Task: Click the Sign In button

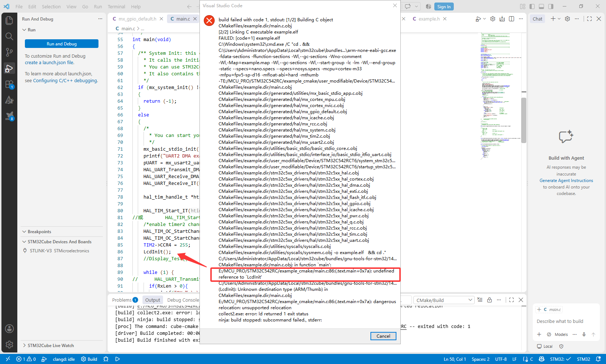Action: click(x=444, y=6)
